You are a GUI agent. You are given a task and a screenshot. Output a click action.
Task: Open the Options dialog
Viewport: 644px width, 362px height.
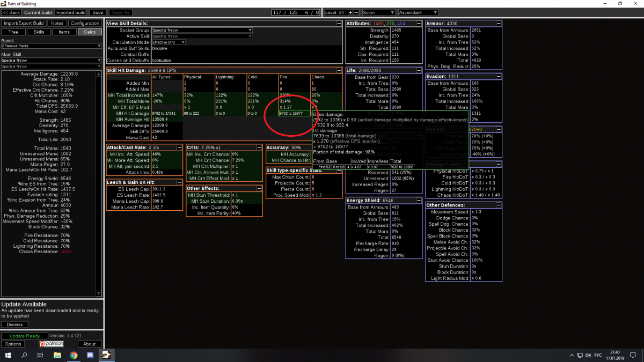click(13, 344)
